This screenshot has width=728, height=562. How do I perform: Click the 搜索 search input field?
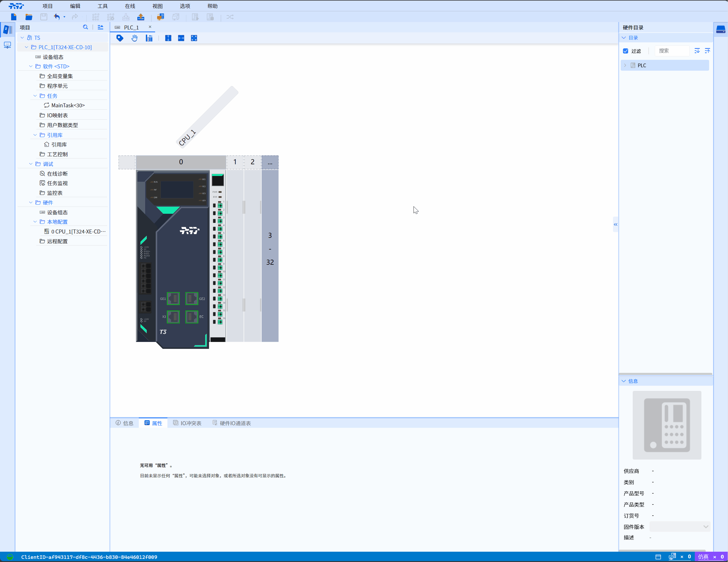tap(671, 51)
